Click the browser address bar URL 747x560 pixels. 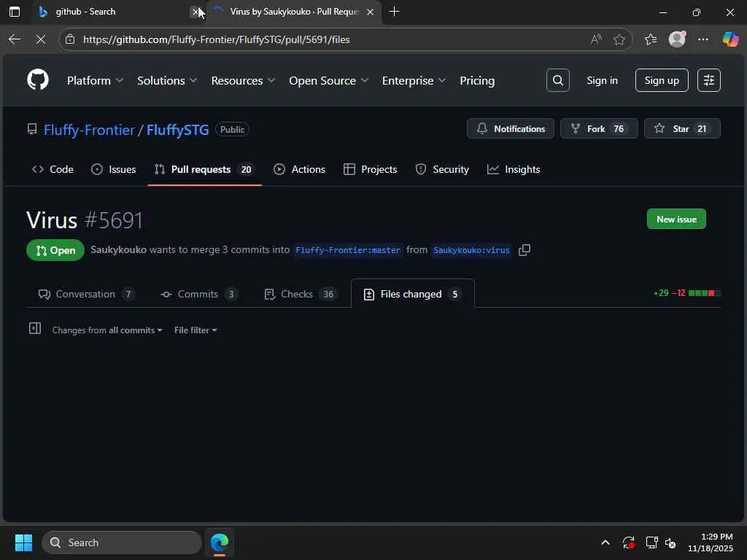pos(216,39)
